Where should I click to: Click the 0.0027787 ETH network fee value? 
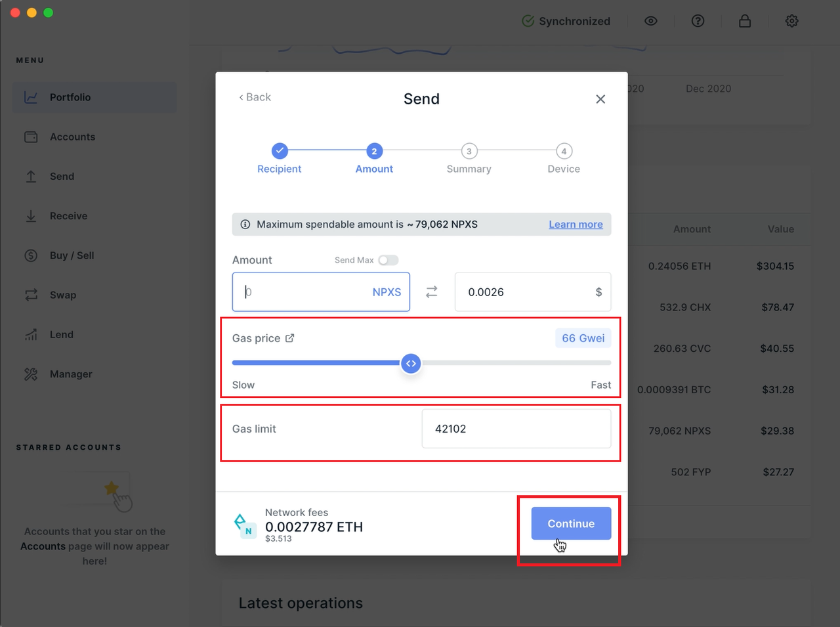[314, 527]
